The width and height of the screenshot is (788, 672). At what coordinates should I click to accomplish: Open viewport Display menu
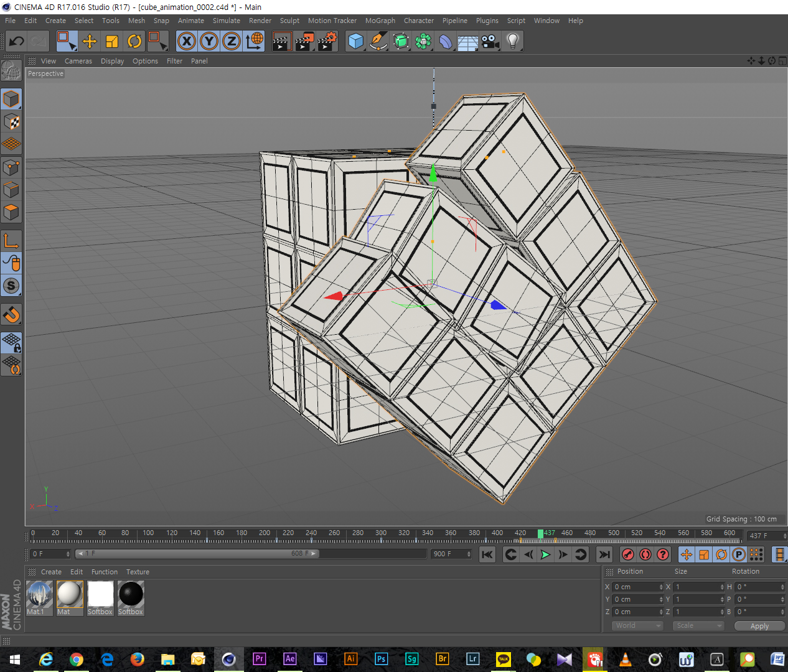click(113, 61)
